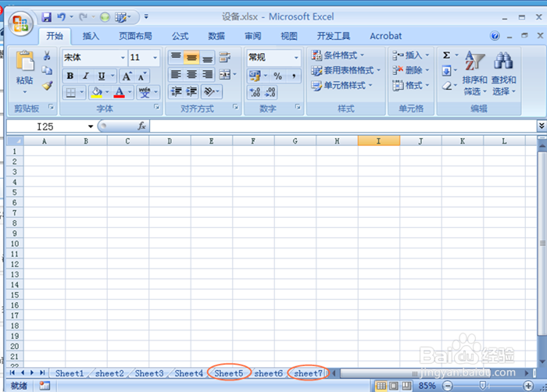The image size is (547, 392).
Task: Click 插入 cells button
Action: click(x=410, y=55)
